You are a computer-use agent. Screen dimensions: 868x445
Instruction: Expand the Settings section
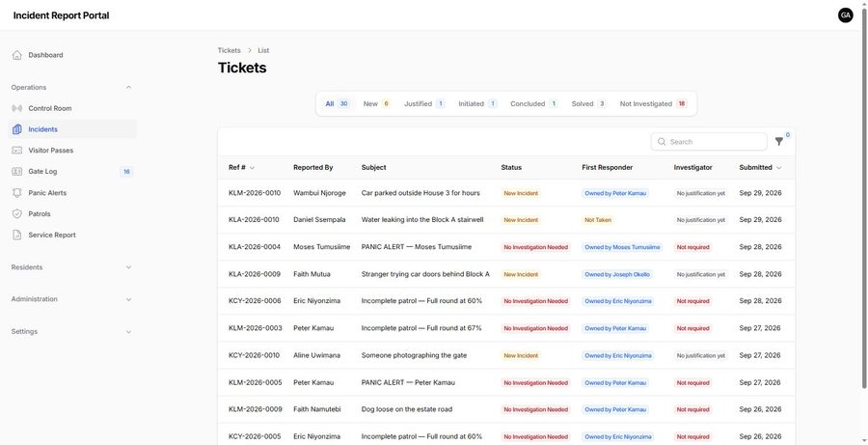tap(128, 332)
